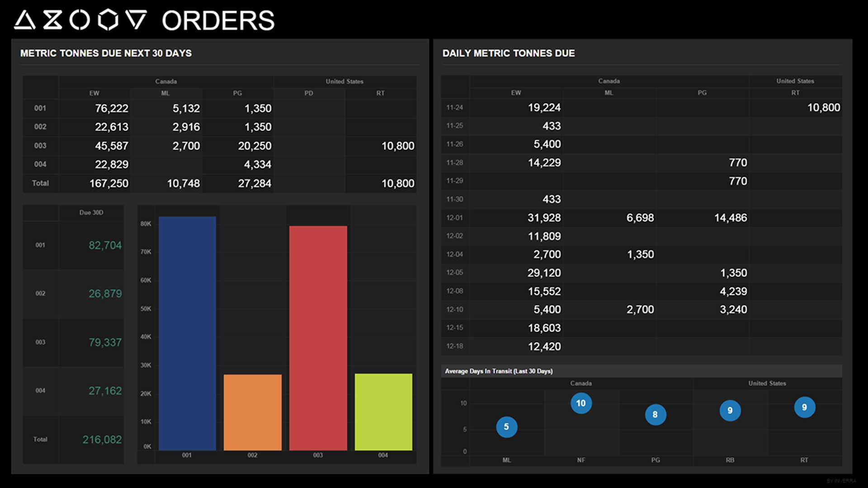Select ML value 2,916 in row 002
This screenshot has height=488, width=868.
(x=186, y=127)
